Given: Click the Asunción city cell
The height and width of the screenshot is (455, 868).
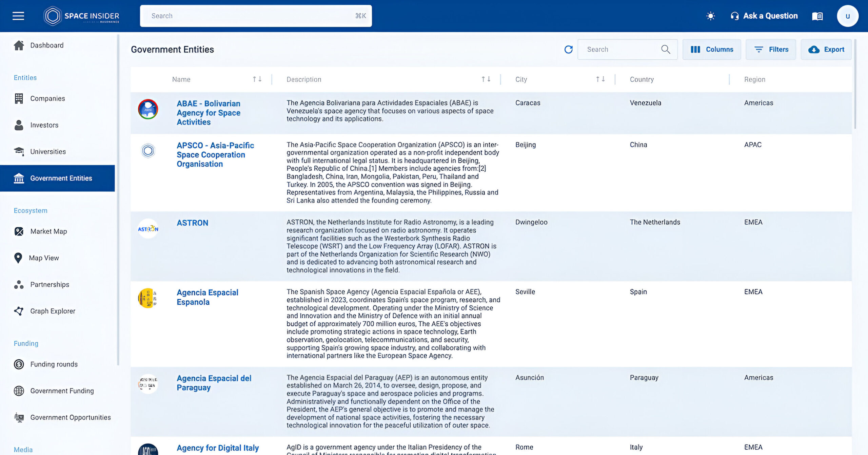Looking at the screenshot, I should [529, 378].
